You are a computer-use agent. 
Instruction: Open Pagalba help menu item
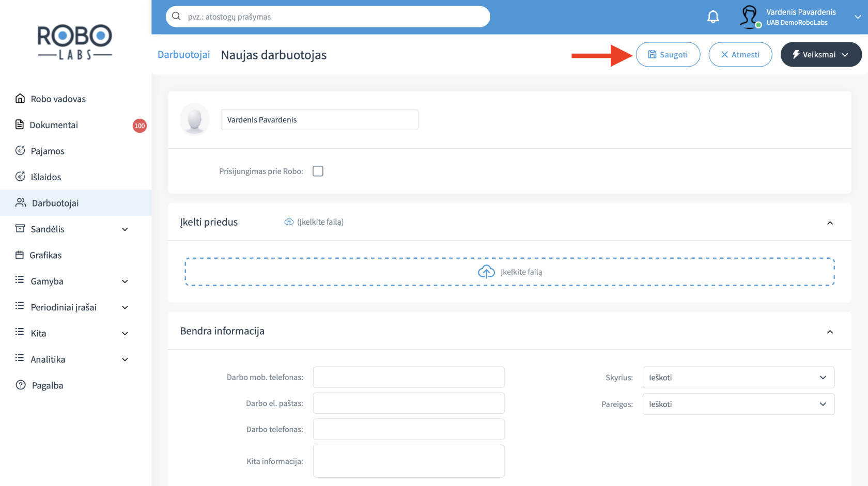[48, 385]
